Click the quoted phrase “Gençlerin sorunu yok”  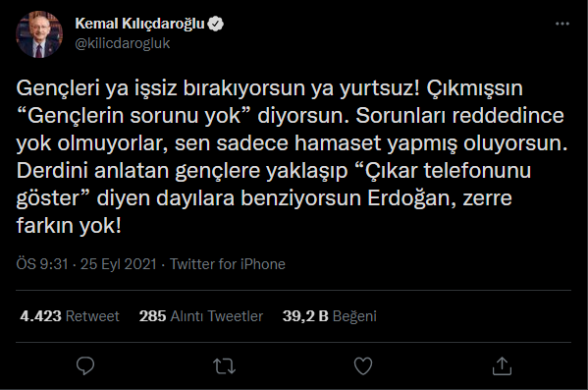134,116
